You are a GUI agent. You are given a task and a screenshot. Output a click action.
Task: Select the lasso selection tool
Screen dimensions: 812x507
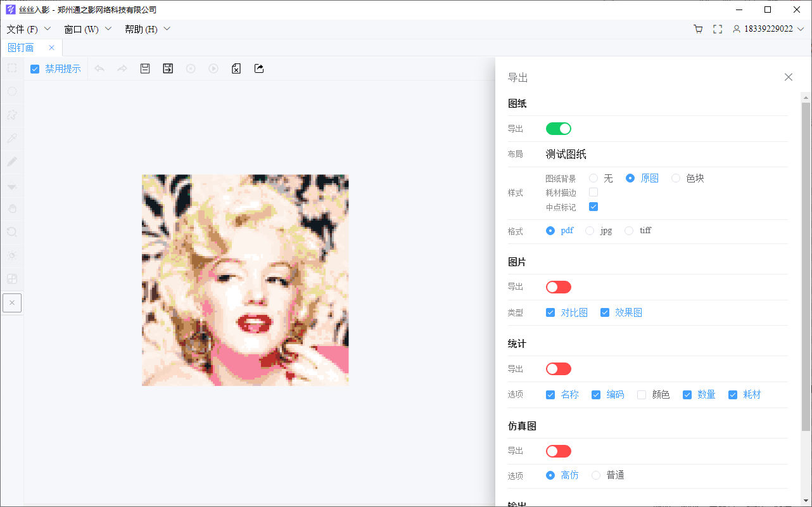12,115
